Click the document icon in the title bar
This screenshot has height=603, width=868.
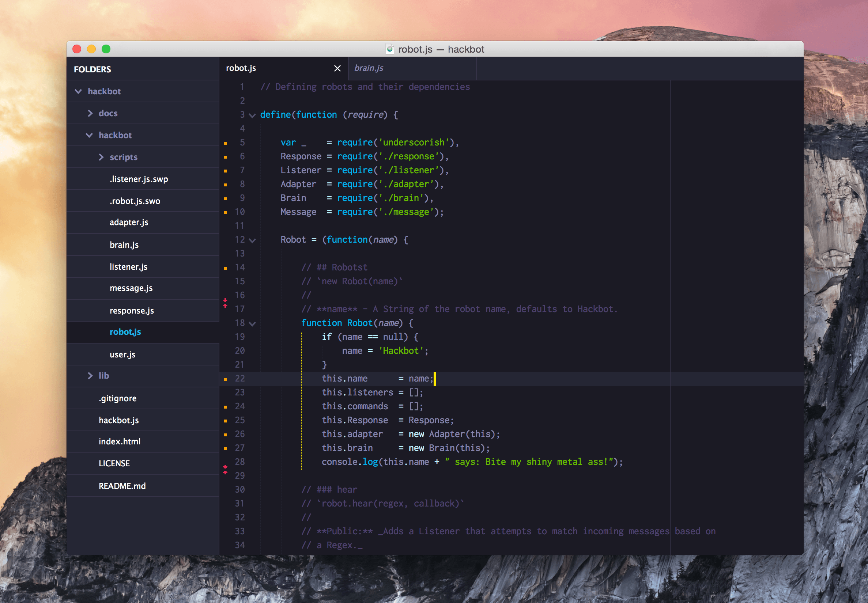click(390, 49)
